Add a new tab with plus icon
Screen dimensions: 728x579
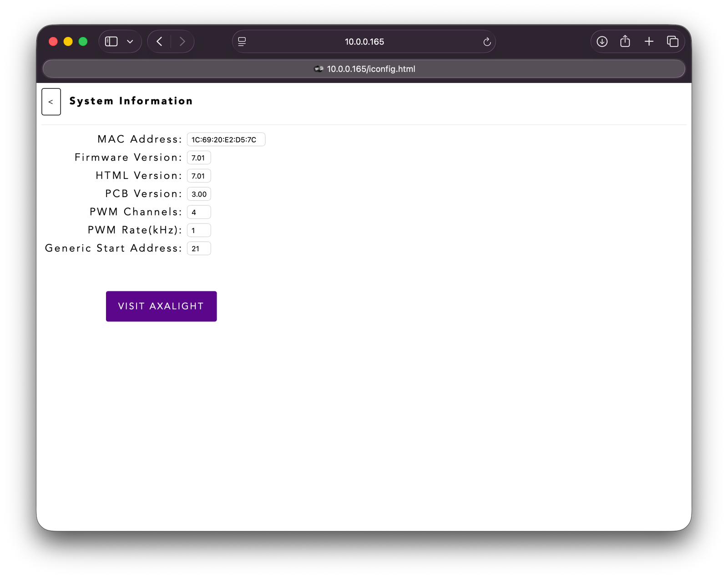[649, 41]
